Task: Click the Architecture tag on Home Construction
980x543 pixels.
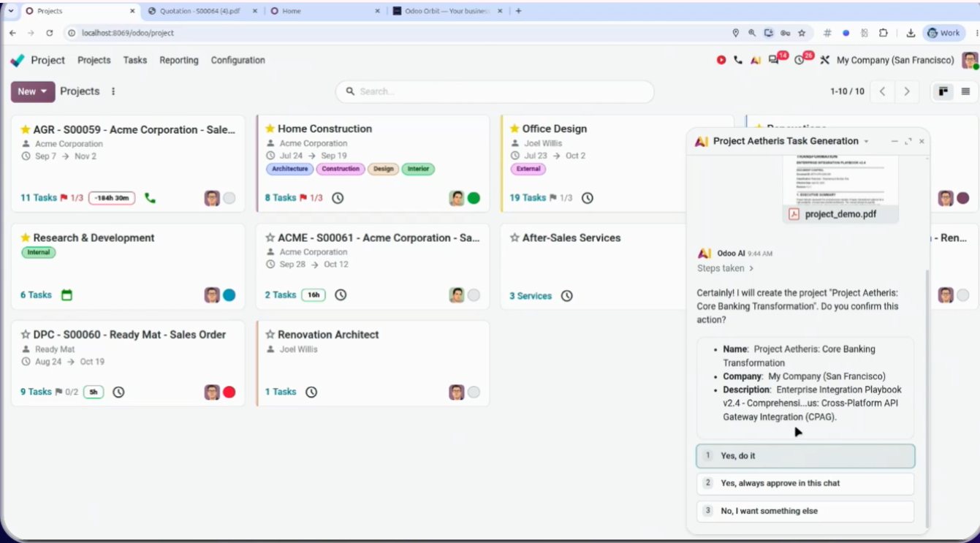Action: tap(290, 169)
